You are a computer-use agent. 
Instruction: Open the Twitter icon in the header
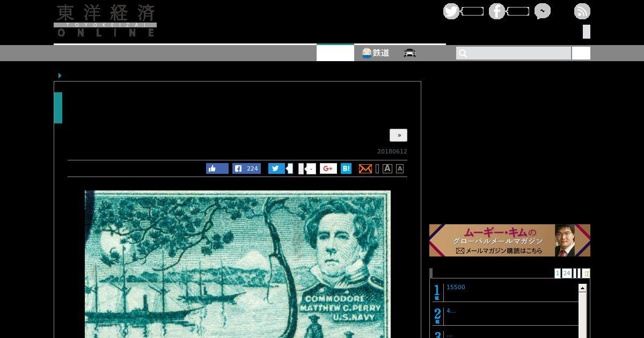(451, 11)
